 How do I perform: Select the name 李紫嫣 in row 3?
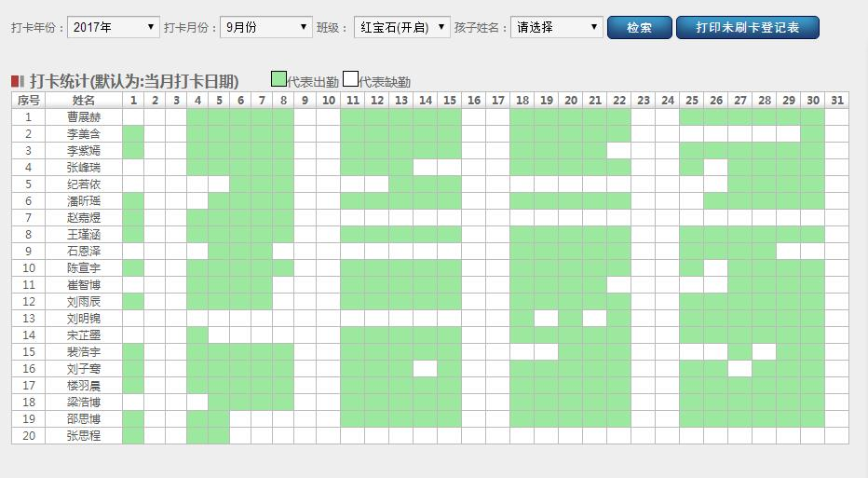(x=84, y=151)
